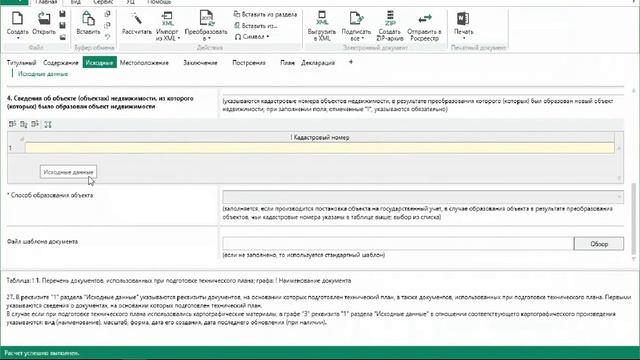Click the third table row tool icon
Screen dimensions: 640x360
[x=35, y=124]
